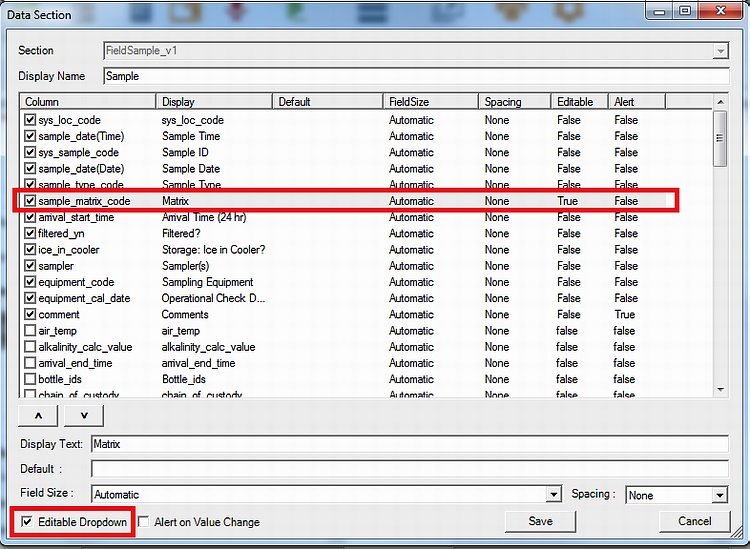Uncheck the Editable Dropdown checkbox

[x=27, y=521]
